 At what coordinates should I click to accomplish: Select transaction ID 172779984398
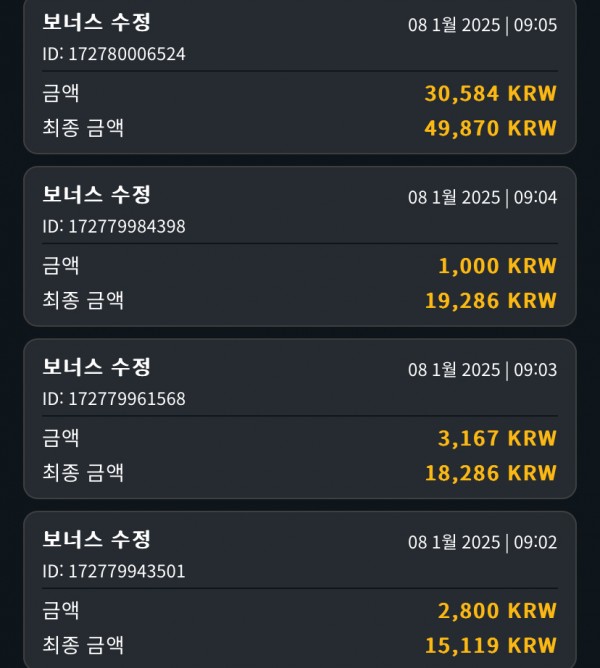click(x=114, y=226)
